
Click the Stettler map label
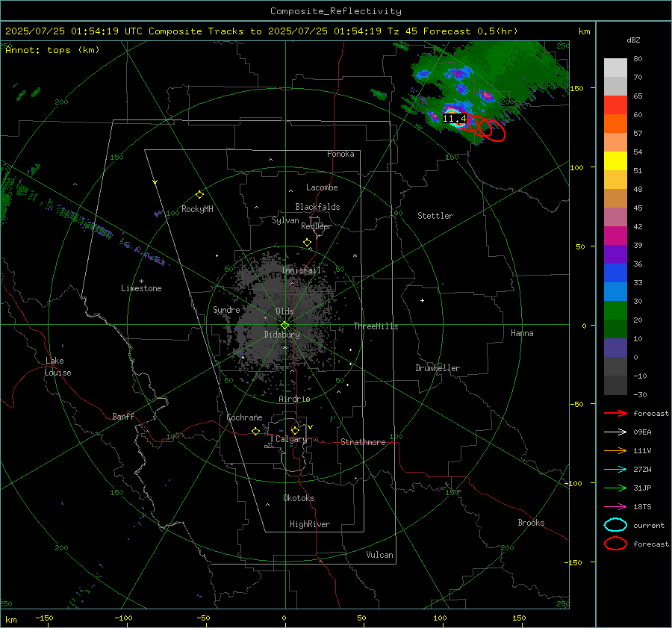435,216
